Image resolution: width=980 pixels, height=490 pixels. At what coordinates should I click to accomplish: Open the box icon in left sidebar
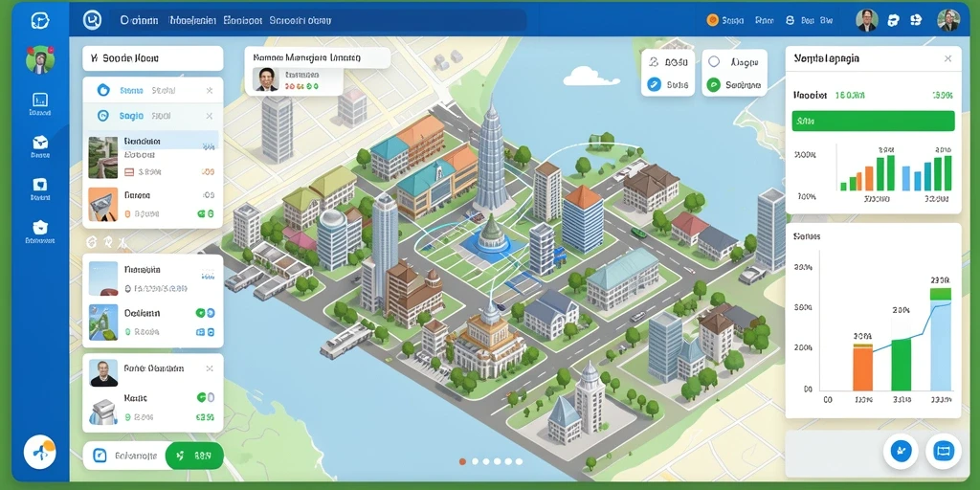40,142
